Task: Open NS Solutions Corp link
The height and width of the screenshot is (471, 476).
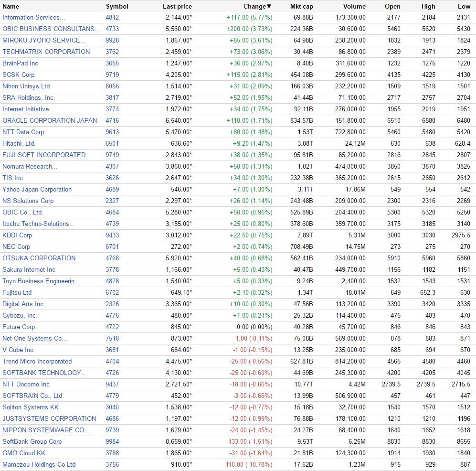Action: (x=28, y=201)
